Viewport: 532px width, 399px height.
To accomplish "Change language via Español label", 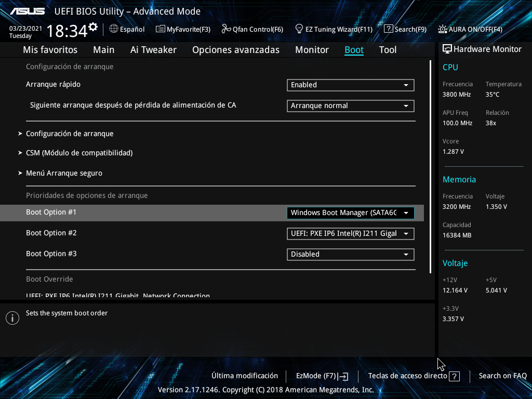I will tap(132, 30).
